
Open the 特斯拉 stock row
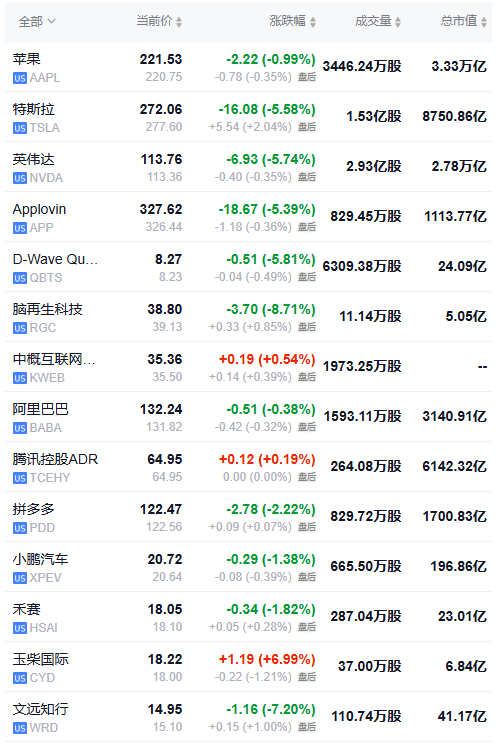click(249, 117)
